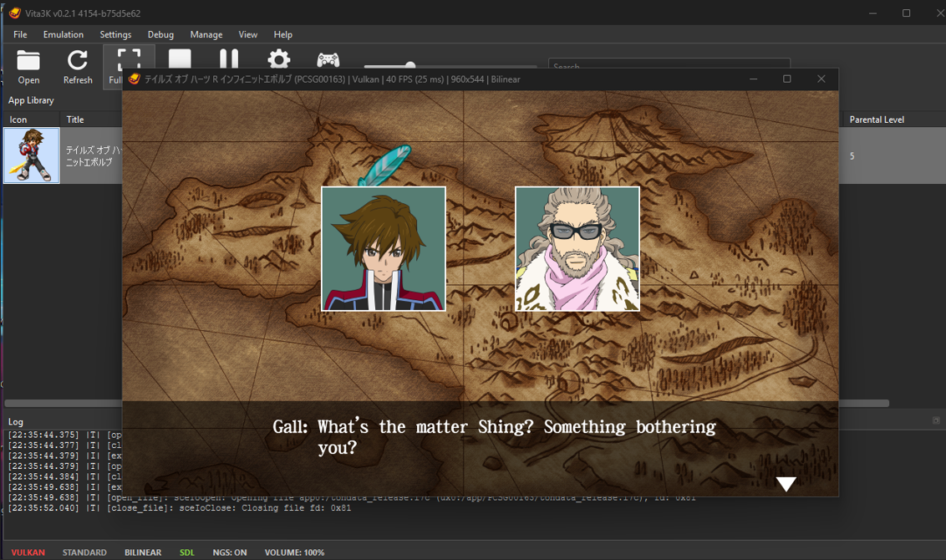Click the SDL audio status entry

click(x=187, y=552)
